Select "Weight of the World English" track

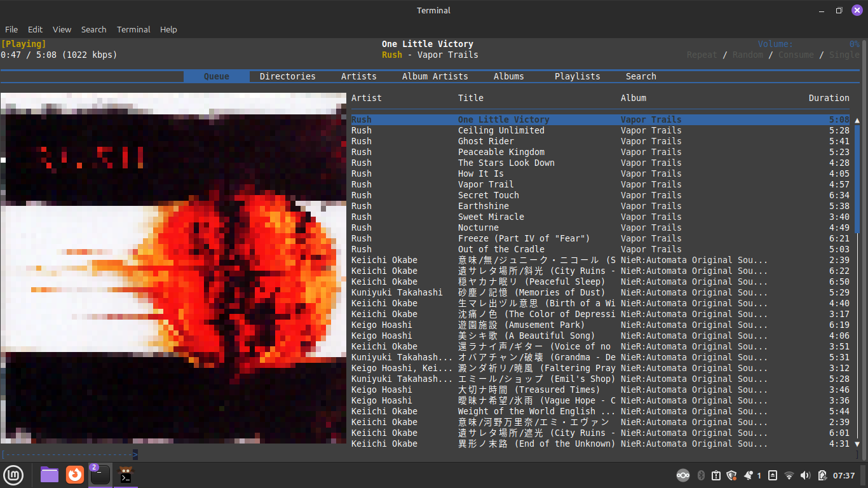600,411
